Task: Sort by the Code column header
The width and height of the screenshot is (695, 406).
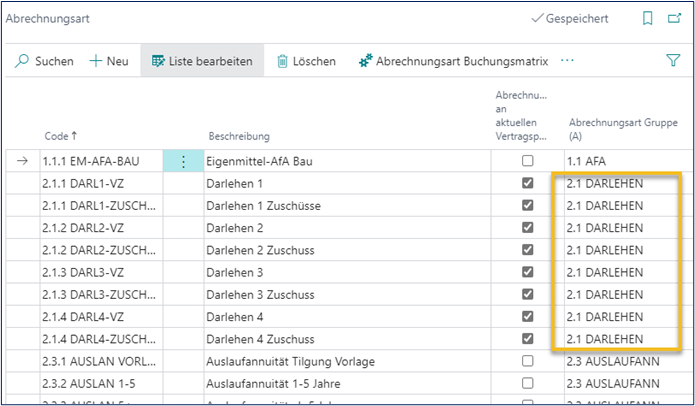Action: tap(60, 135)
